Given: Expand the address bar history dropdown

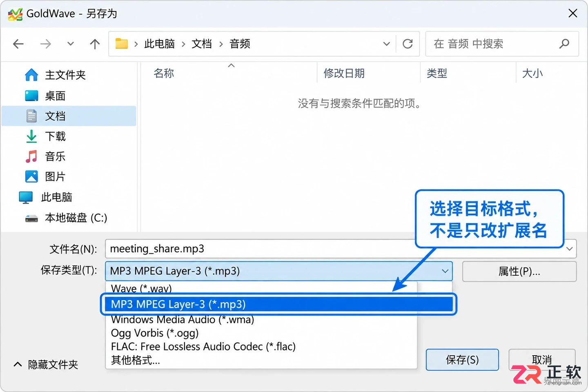Looking at the screenshot, I should coord(386,44).
